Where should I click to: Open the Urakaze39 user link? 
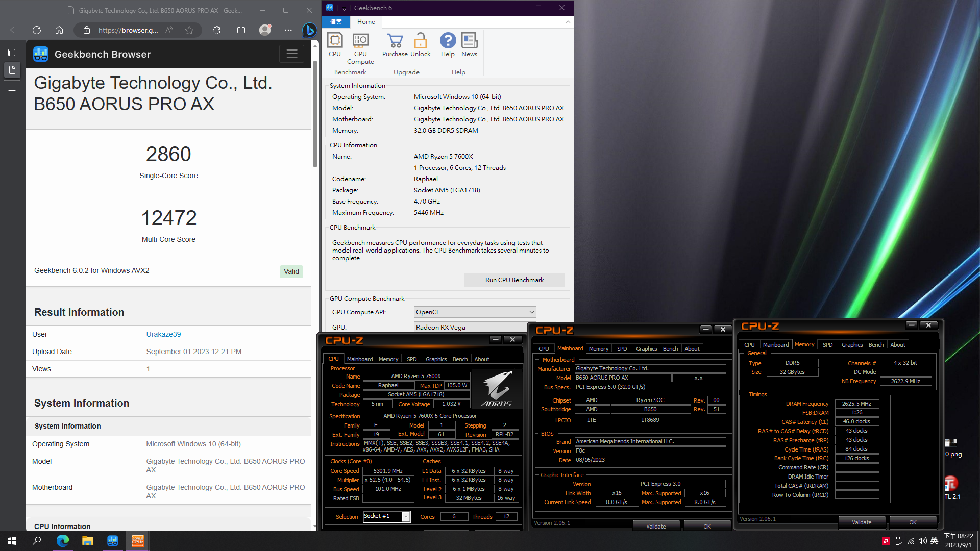(x=163, y=334)
